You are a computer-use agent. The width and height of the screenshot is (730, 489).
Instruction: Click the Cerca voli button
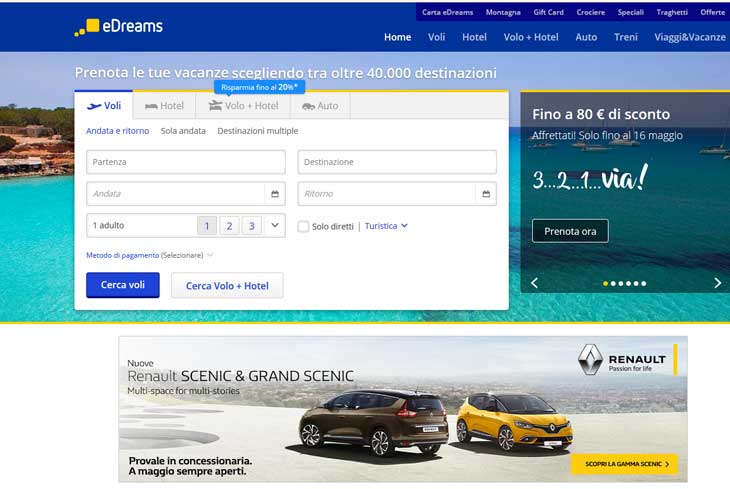click(123, 285)
